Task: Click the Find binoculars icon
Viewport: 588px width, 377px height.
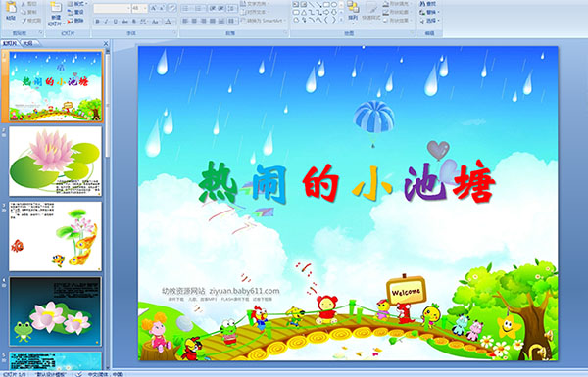Action: 428,4
